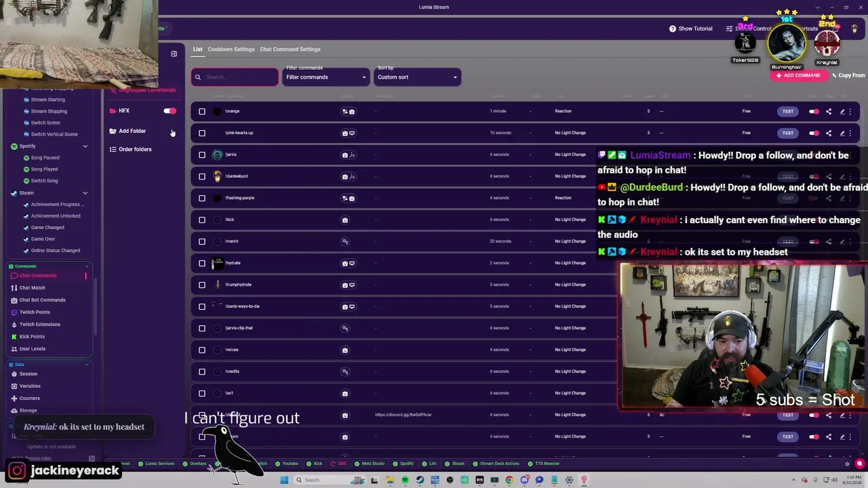Viewport: 868px width, 488px height.
Task: Collapse the Spotify section in sidebar
Action: click(x=85, y=146)
